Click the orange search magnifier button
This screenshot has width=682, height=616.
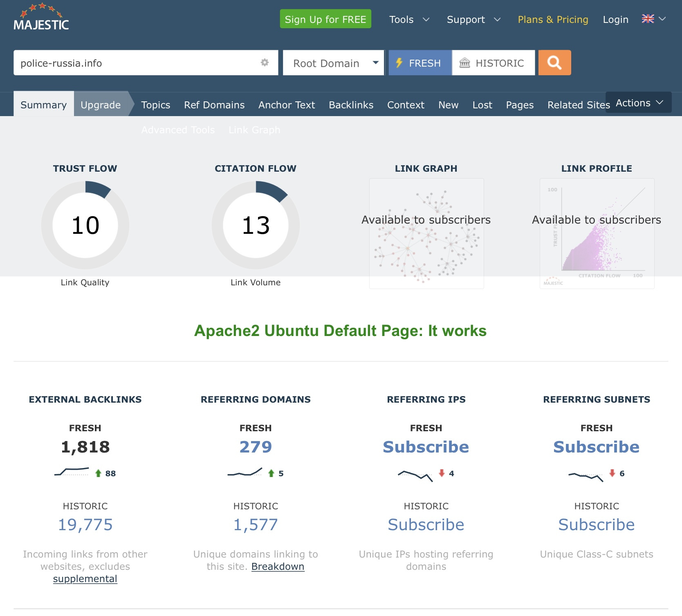pos(554,63)
